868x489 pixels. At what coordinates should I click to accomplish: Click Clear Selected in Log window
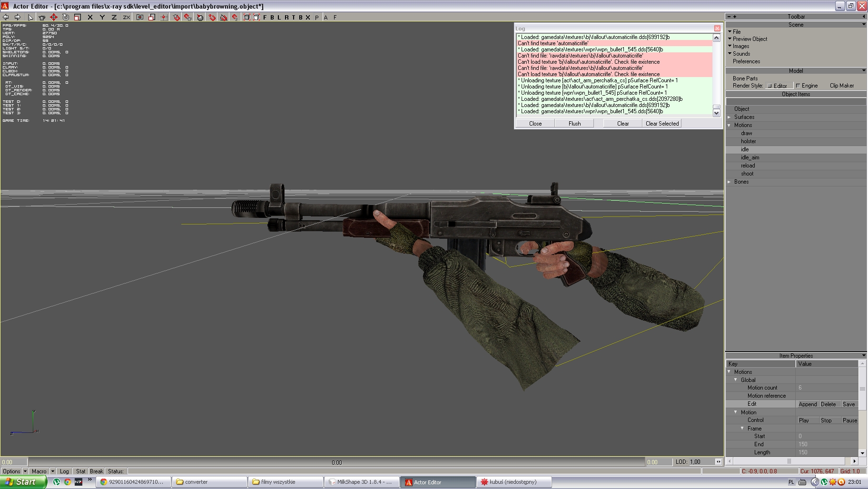662,123
